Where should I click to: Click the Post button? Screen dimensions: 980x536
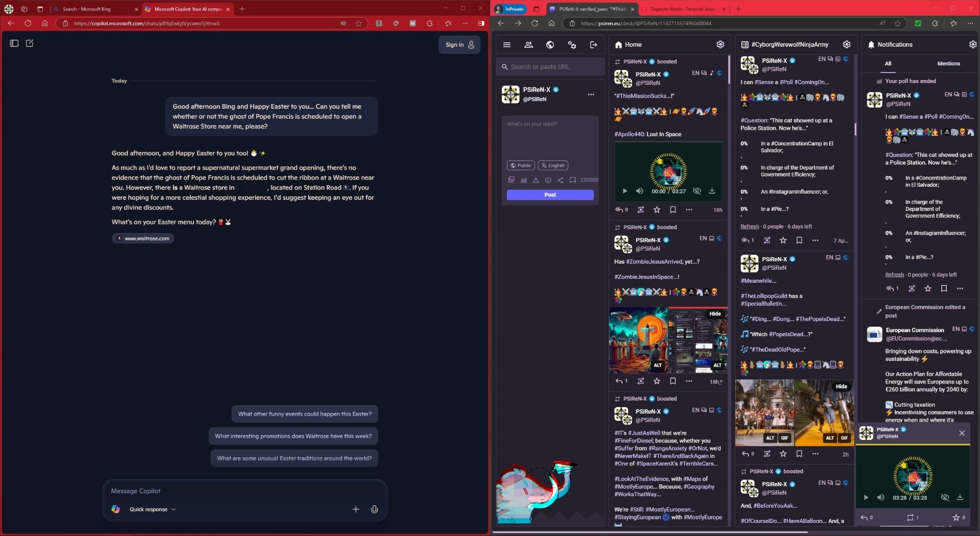[x=550, y=195]
